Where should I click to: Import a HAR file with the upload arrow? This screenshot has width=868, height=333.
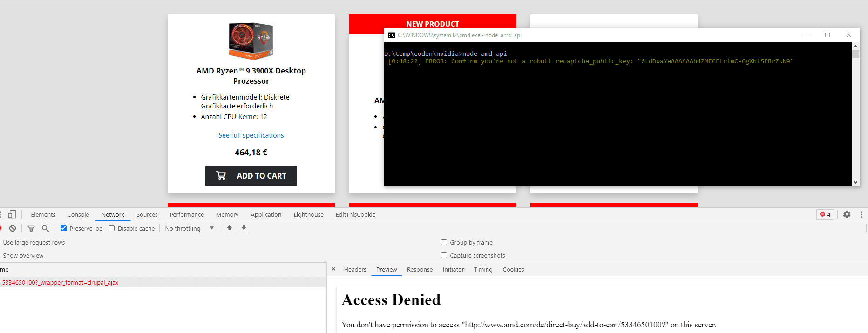click(229, 228)
